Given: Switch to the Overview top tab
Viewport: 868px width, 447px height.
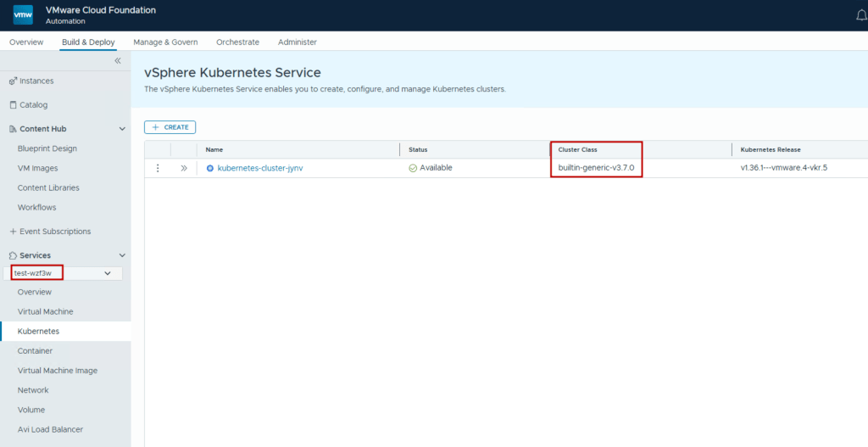Looking at the screenshot, I should coord(26,42).
